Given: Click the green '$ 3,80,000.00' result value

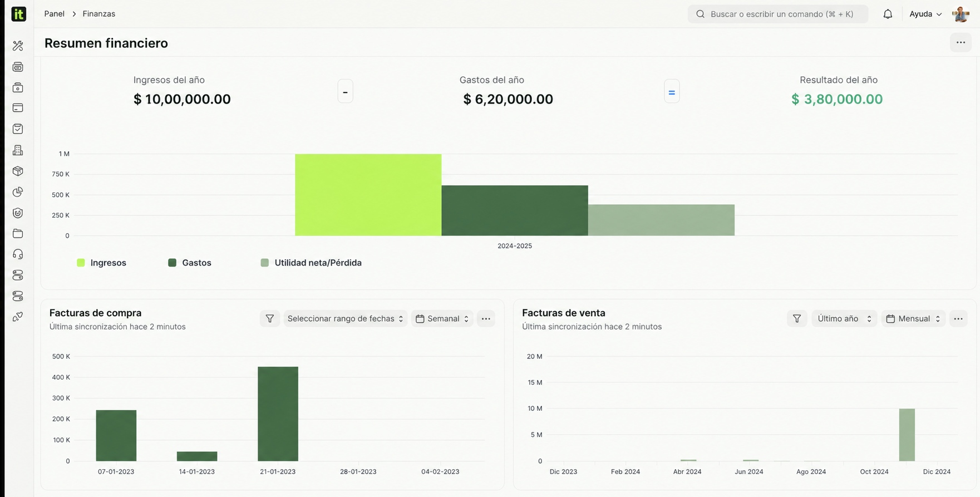Looking at the screenshot, I should (837, 99).
